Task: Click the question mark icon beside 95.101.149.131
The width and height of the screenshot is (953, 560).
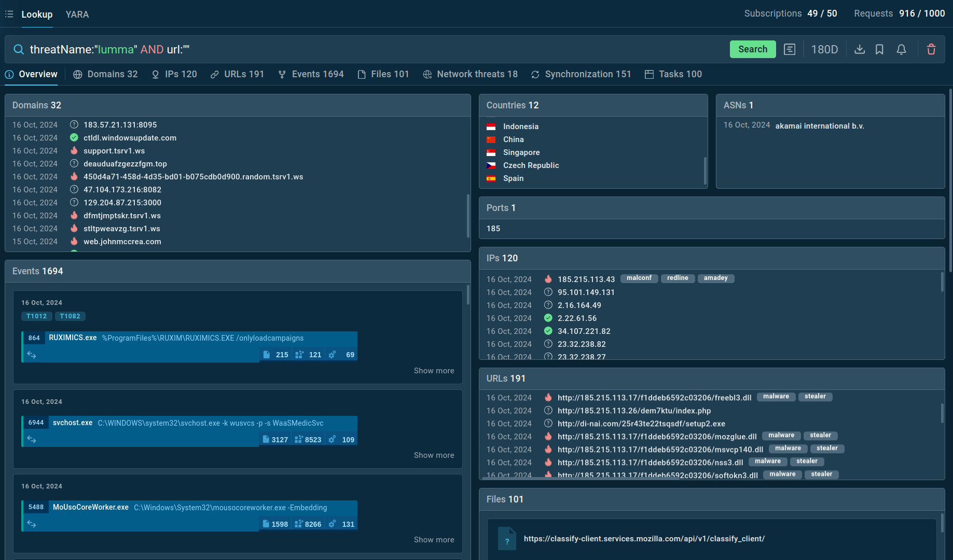Action: (x=548, y=292)
